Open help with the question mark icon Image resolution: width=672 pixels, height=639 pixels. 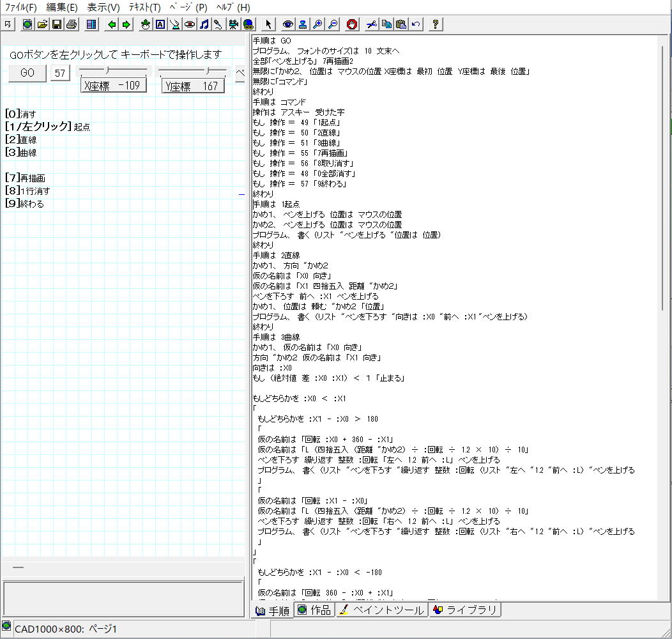435,24
